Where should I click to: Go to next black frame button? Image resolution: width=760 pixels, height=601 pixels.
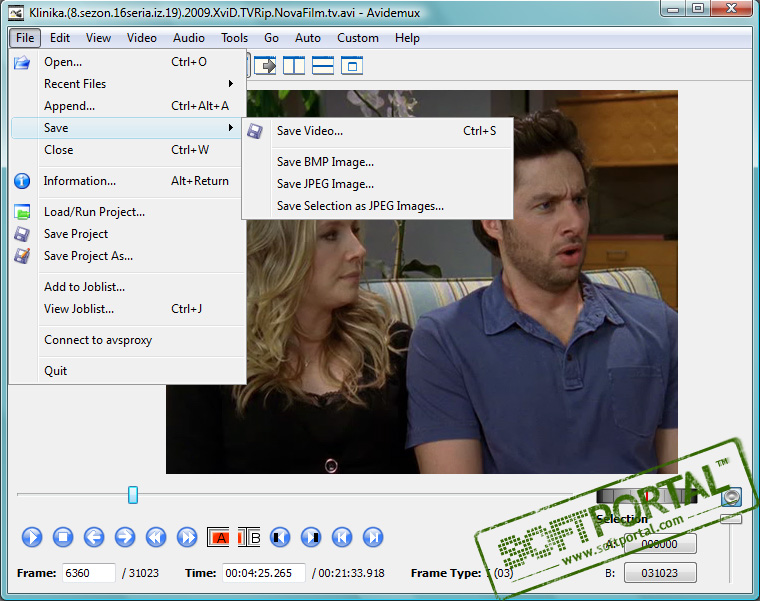point(311,537)
